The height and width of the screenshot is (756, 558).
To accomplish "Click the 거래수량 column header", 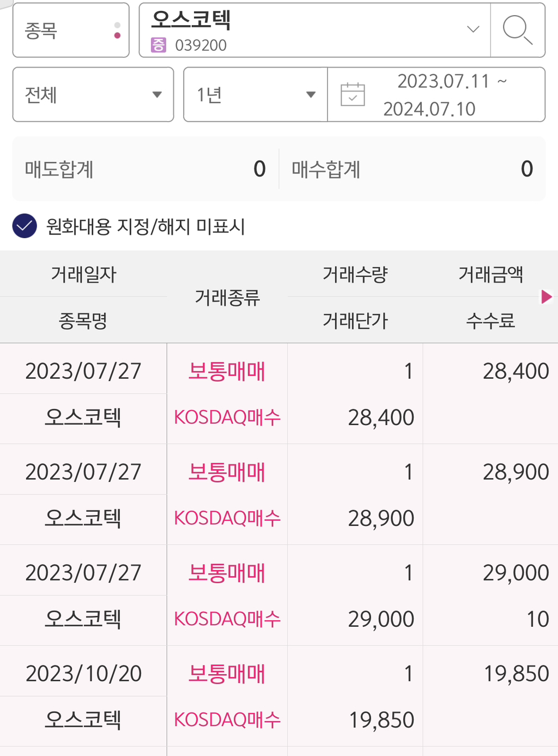I will point(355,274).
